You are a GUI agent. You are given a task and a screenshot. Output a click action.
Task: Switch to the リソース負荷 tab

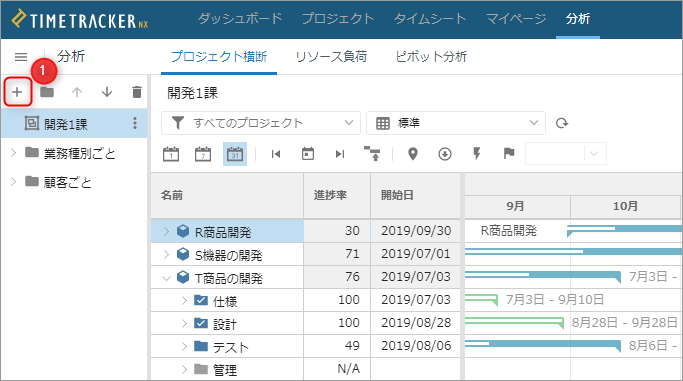pyautogui.click(x=331, y=56)
